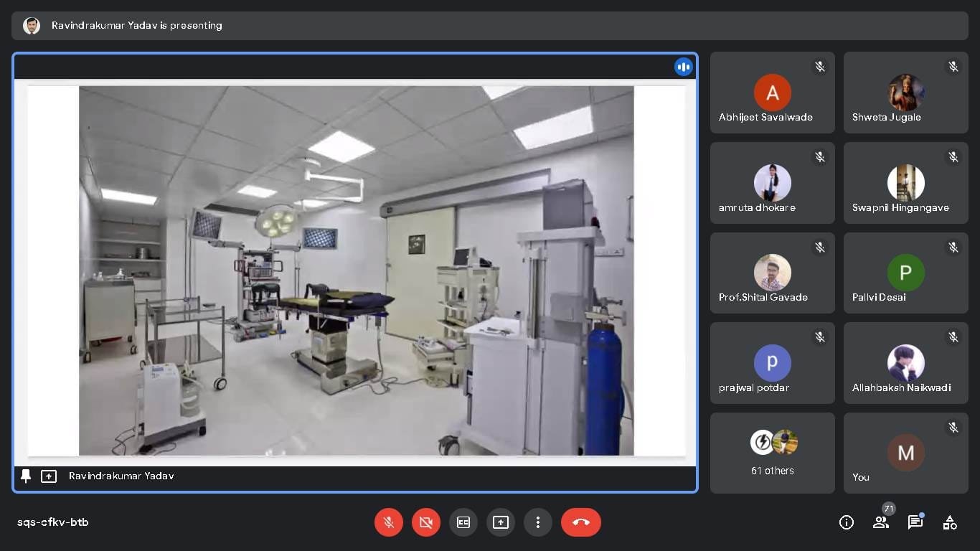The width and height of the screenshot is (980, 551).
Task: Toggle closed captions on
Action: (463, 522)
